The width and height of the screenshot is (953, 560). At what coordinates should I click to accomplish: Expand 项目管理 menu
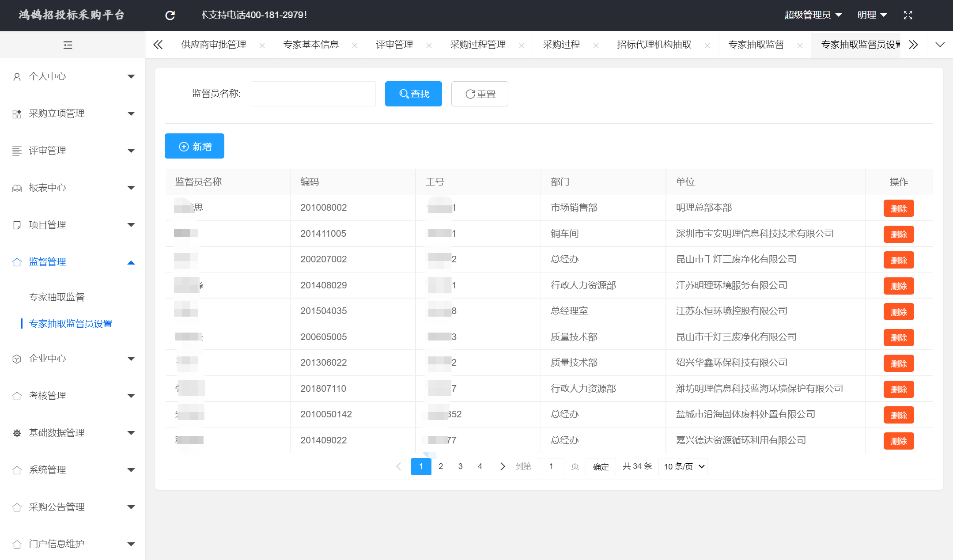tap(72, 225)
